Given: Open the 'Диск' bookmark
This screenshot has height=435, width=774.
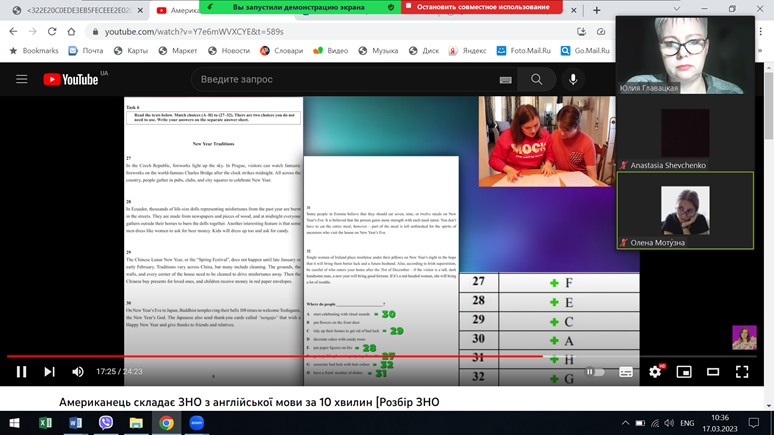Looking at the screenshot, I should coord(424,50).
